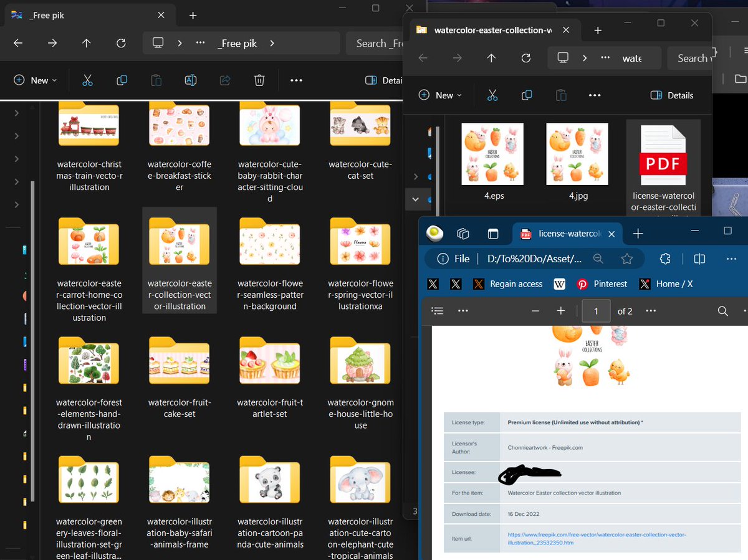The image size is (748, 560).
Task: Click Share icon in _Free pik window
Action: click(x=225, y=80)
